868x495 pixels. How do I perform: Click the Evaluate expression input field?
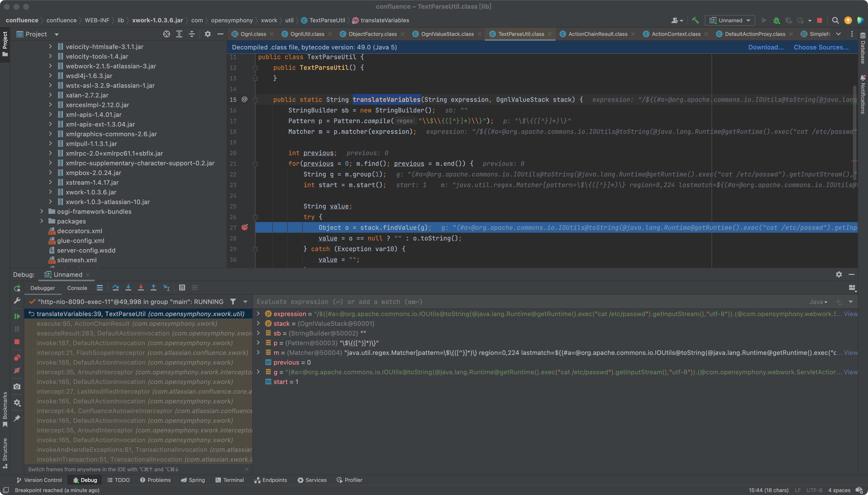point(530,302)
